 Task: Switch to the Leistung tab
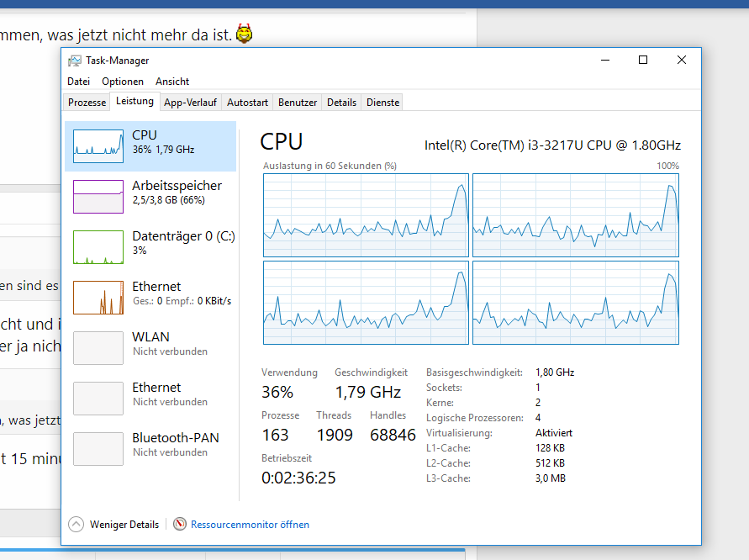coord(135,101)
